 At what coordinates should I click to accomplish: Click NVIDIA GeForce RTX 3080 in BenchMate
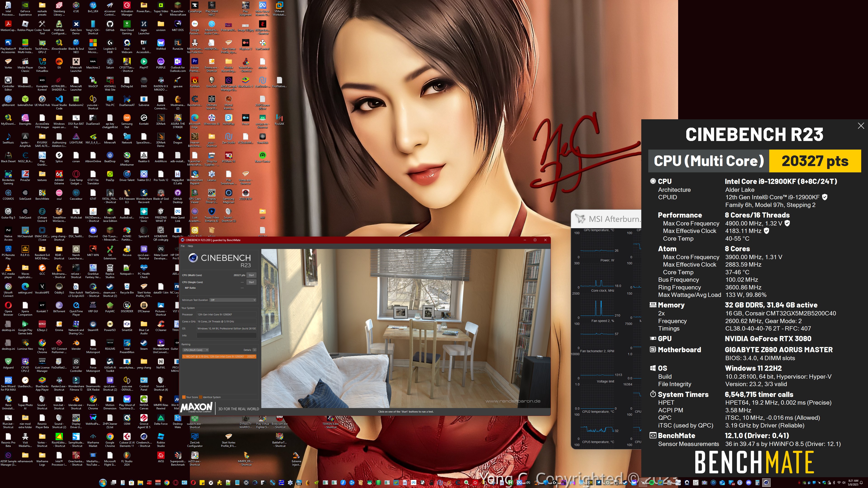(x=768, y=339)
